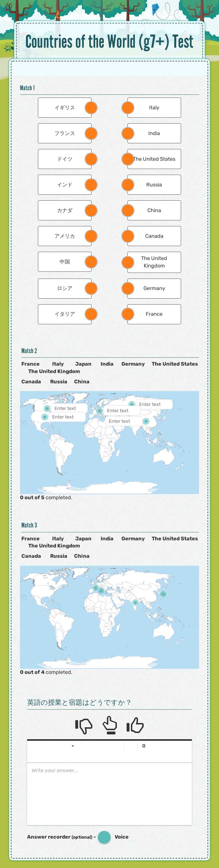Click Enter text field next to China marker
Viewport: 219px width, 868px height.
123,422
